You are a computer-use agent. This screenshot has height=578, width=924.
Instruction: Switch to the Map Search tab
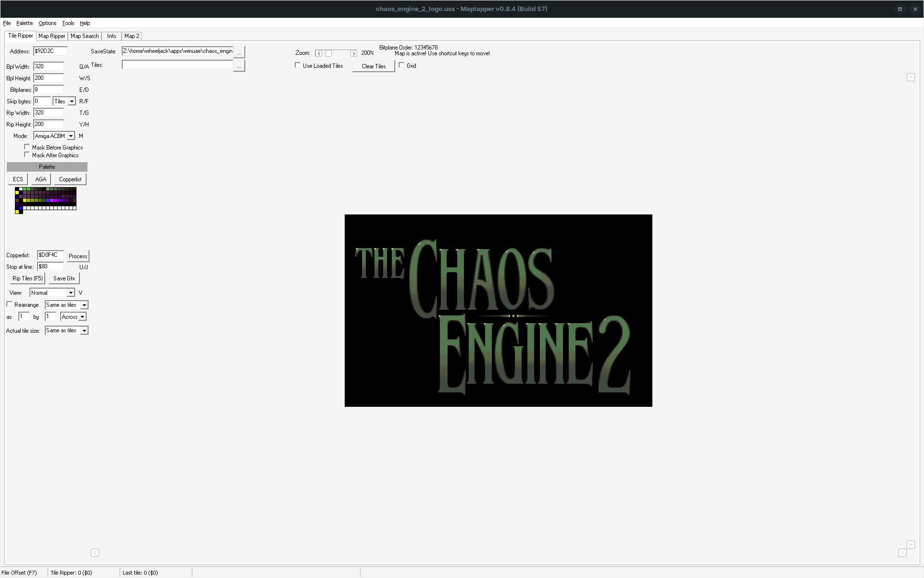pyautogui.click(x=85, y=36)
